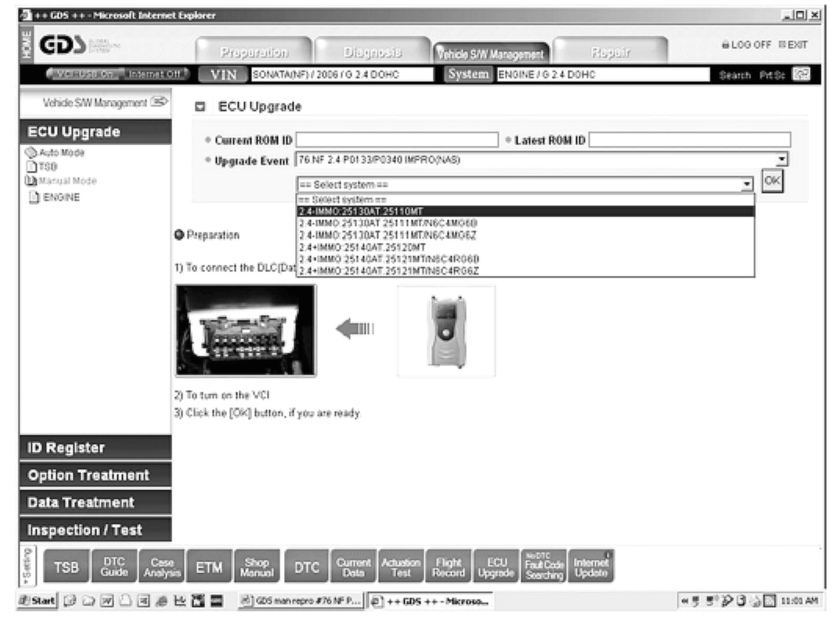This screenshot has height=624, width=840.
Task: Open the DTC Guide tool
Action: (114, 567)
